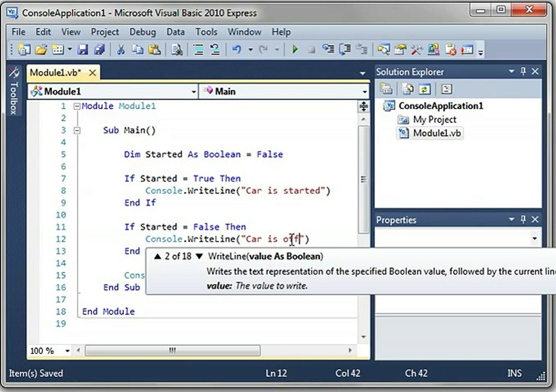Image resolution: width=556 pixels, height=392 pixels.
Task: Open the Debug menu
Action: [143, 32]
